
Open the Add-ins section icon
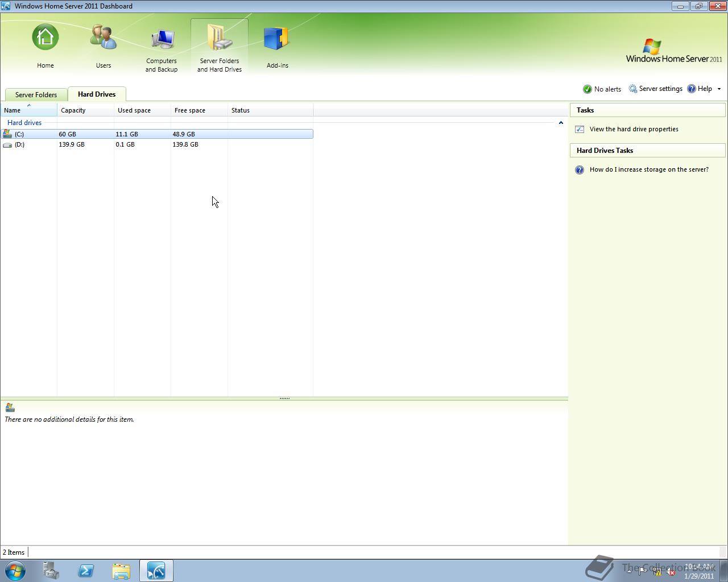pyautogui.click(x=278, y=39)
